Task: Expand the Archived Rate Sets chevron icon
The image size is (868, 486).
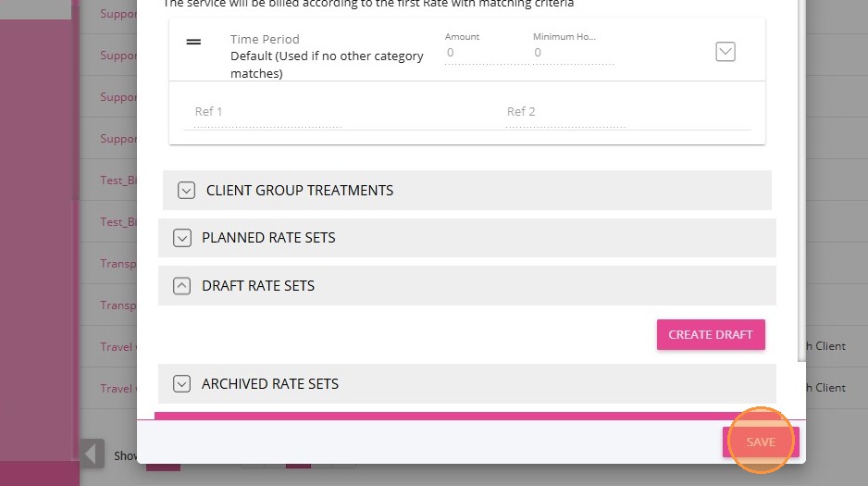Action: 182,383
